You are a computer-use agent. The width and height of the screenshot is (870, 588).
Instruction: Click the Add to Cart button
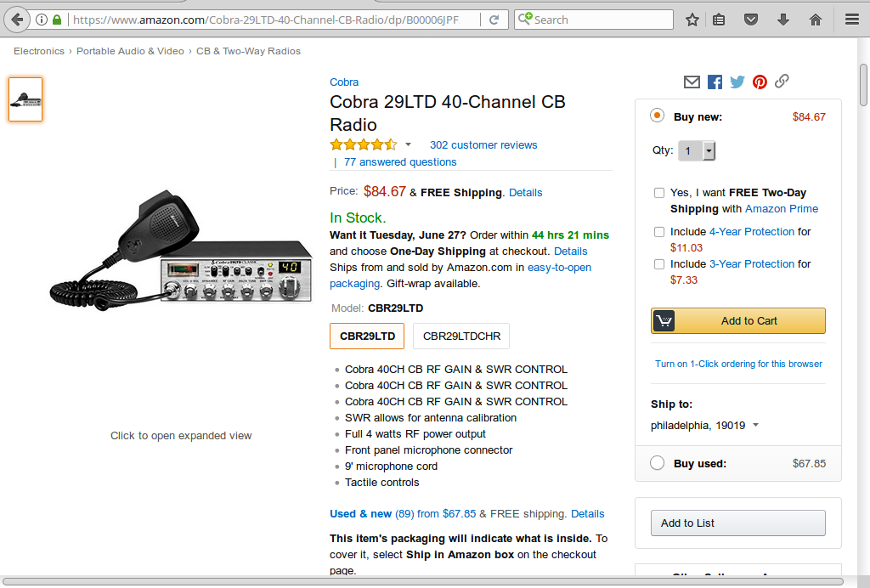click(x=737, y=320)
